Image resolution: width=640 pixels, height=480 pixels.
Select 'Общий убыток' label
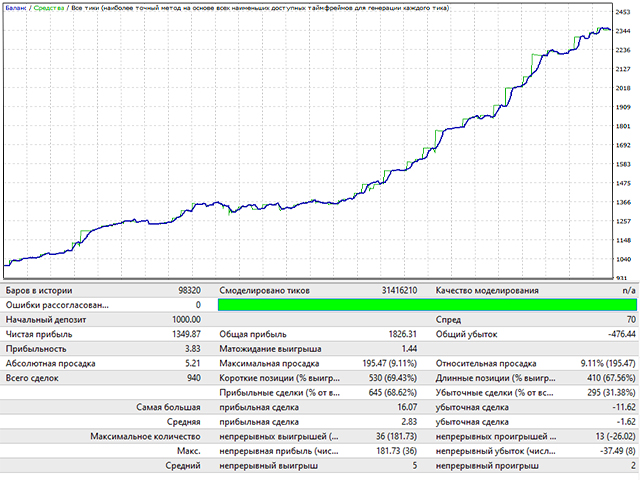[467, 334]
